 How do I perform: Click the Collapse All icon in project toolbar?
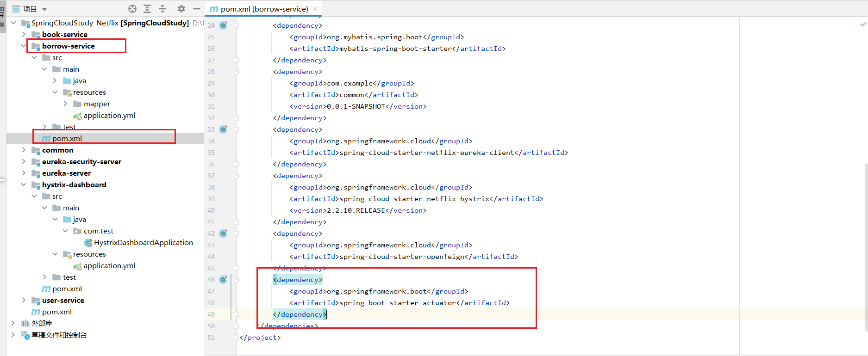[x=162, y=9]
